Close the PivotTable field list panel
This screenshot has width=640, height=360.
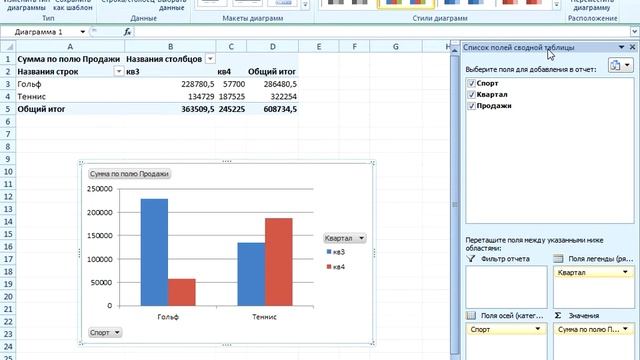(632, 47)
